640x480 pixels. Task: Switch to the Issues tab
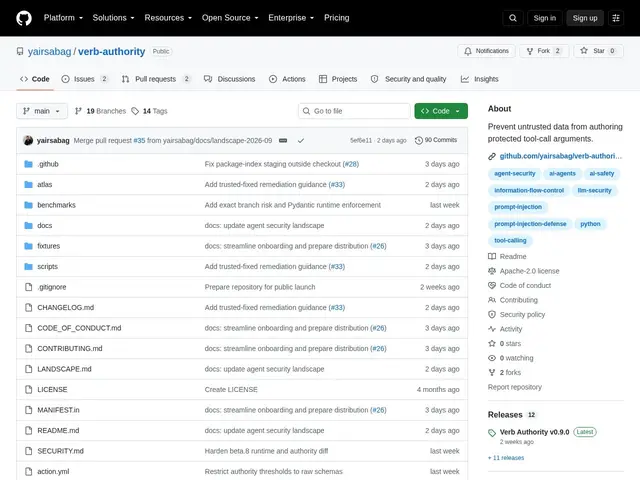(85, 79)
